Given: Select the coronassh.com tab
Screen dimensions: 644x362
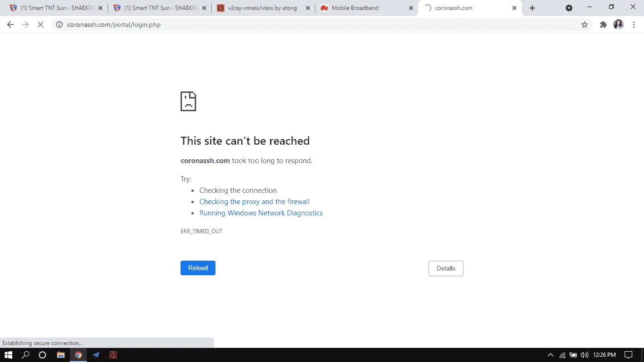Looking at the screenshot, I should tap(470, 8).
